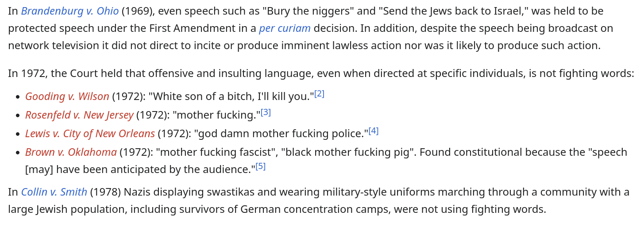Click the (1978) year after Collin v. Smith
The height and width of the screenshot is (227, 644).
coord(105,192)
